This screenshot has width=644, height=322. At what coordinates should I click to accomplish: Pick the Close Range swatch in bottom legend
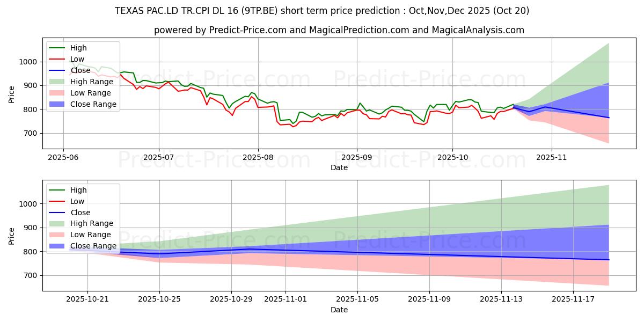coord(58,246)
